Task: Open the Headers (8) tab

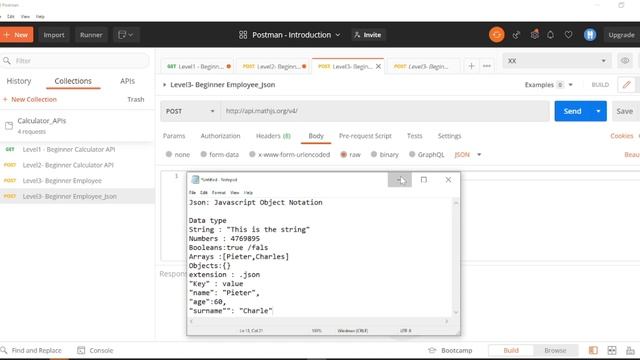Action: pos(273,136)
